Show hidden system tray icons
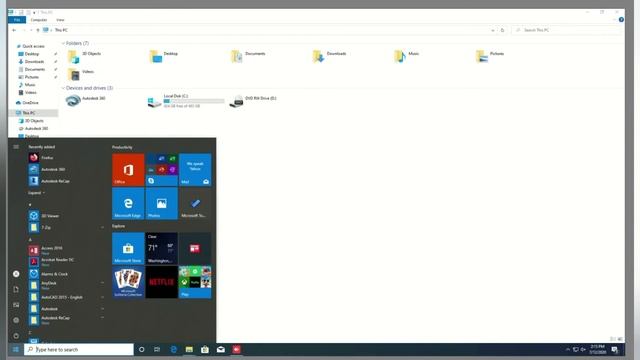This screenshot has width=640, height=360. 568,349
